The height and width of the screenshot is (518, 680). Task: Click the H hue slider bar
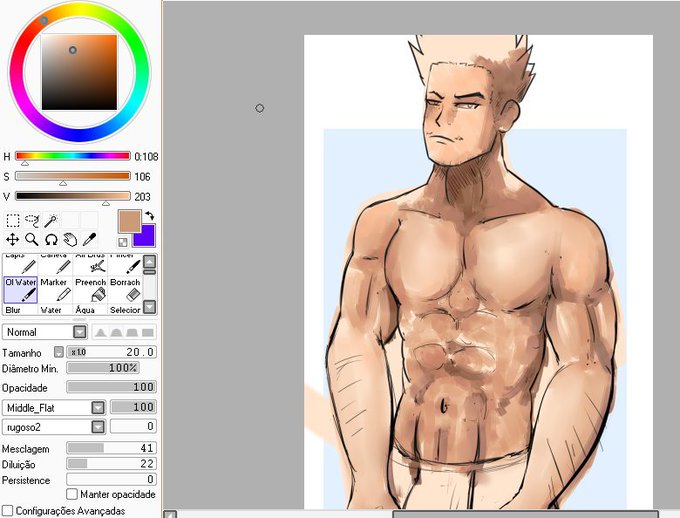[72, 156]
